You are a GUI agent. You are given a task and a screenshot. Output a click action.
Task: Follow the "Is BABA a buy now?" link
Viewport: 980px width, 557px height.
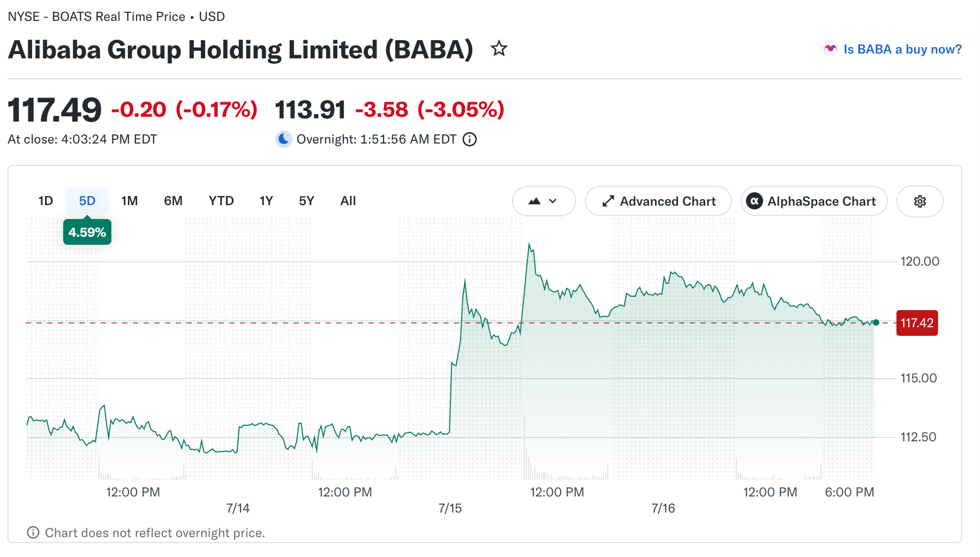(x=902, y=49)
